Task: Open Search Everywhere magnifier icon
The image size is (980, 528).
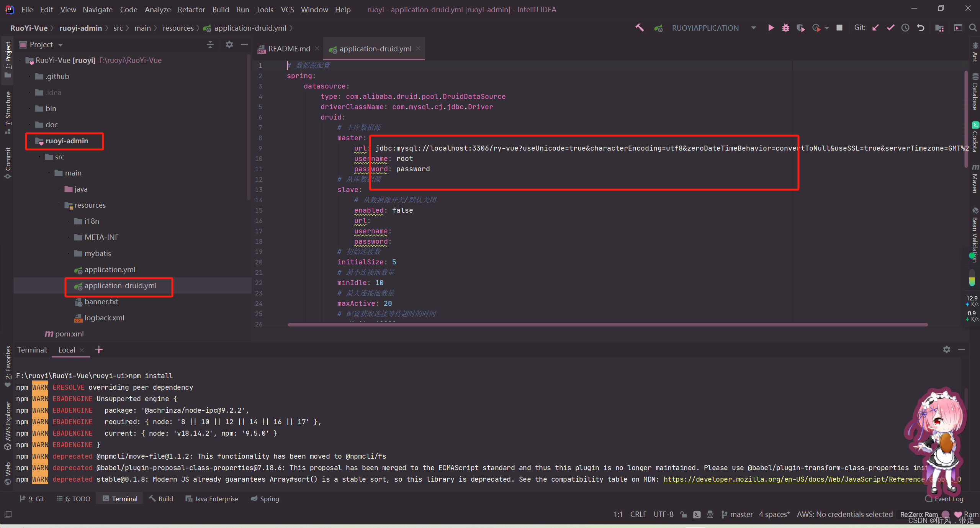Action: point(973,28)
